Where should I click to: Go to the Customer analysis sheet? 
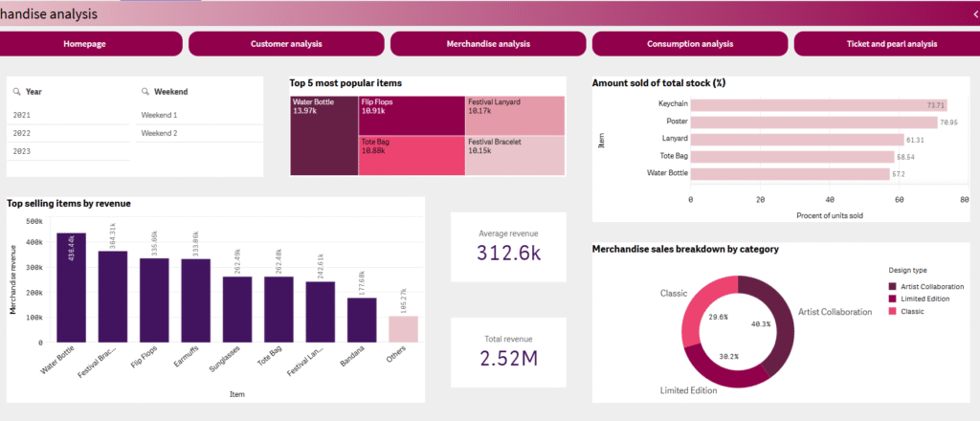click(x=286, y=44)
